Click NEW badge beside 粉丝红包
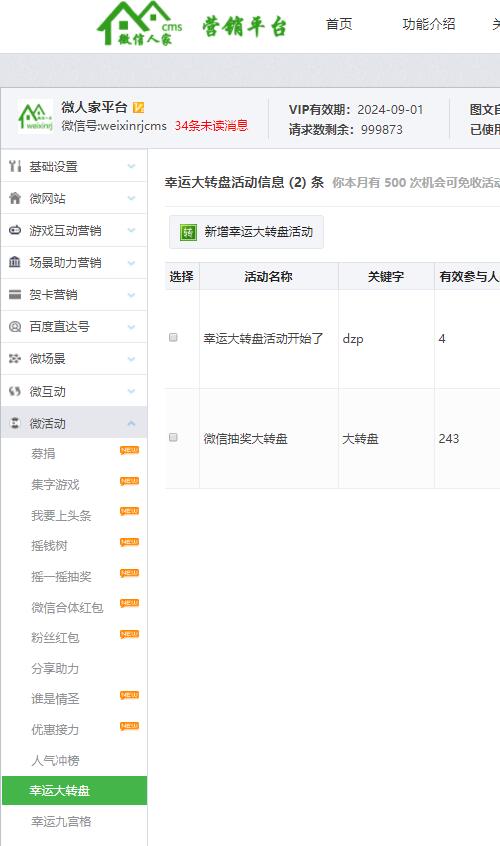The width and height of the screenshot is (500, 846). (x=129, y=634)
